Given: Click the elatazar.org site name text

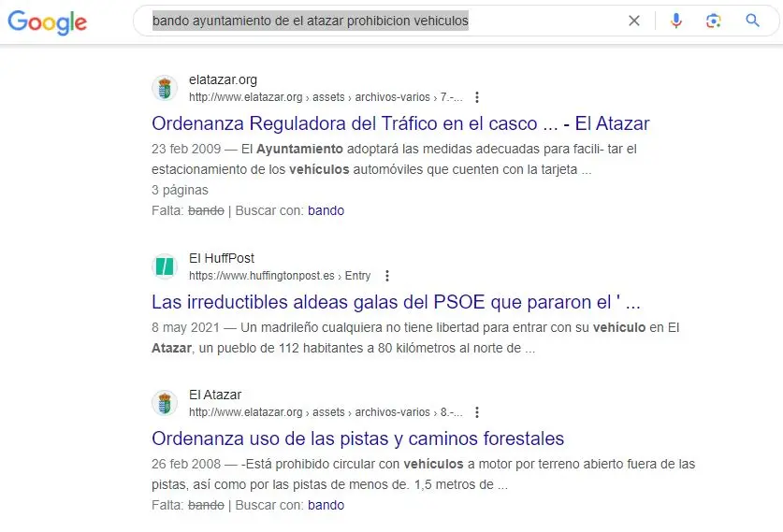Looking at the screenshot, I should pyautogui.click(x=223, y=79).
